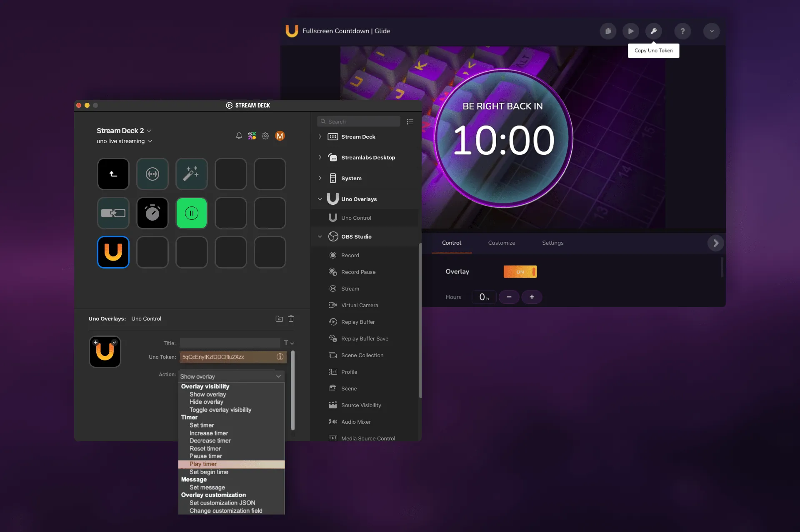Image resolution: width=800 pixels, height=532 pixels.
Task: Click the copy overlay icon in Uno header
Action: click(608, 31)
